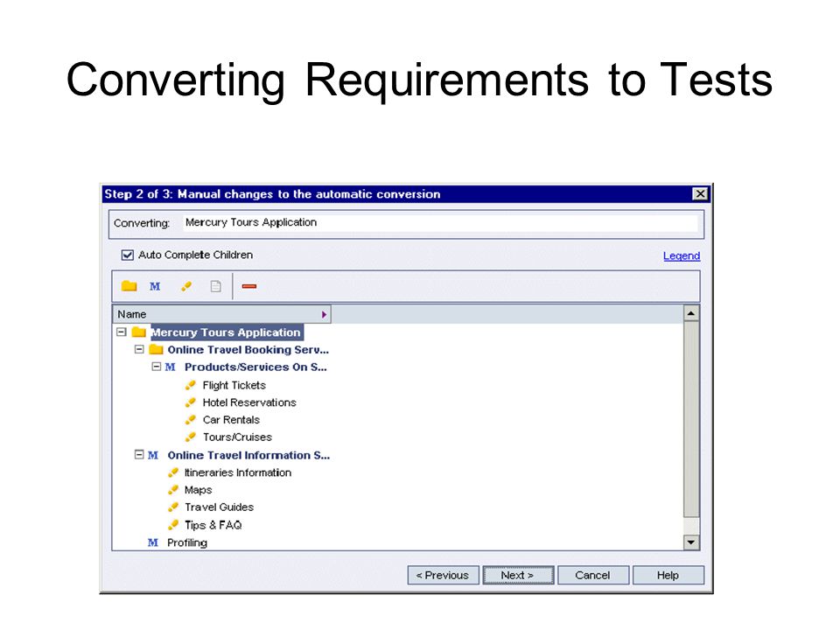This screenshot has height=630, width=840.
Task: Toggle Auto Complete Children checkbox
Action: (128, 255)
